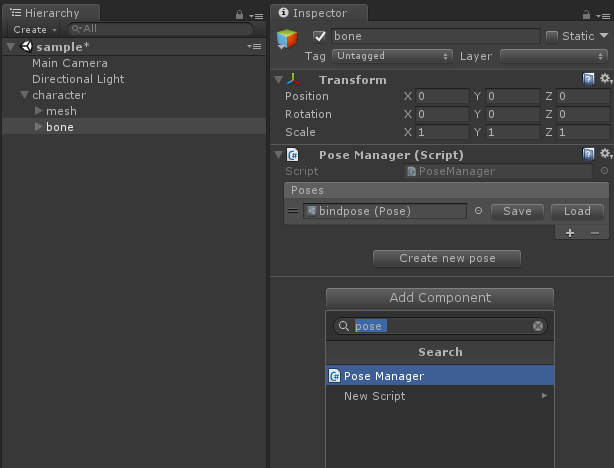This screenshot has height=468, width=614.
Task: Click the Save button for bindpose
Action: coord(517,211)
